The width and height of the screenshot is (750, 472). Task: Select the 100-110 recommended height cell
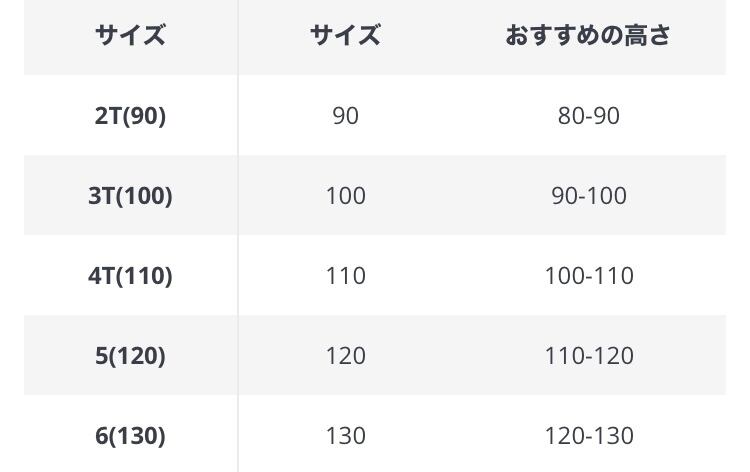[x=588, y=276]
